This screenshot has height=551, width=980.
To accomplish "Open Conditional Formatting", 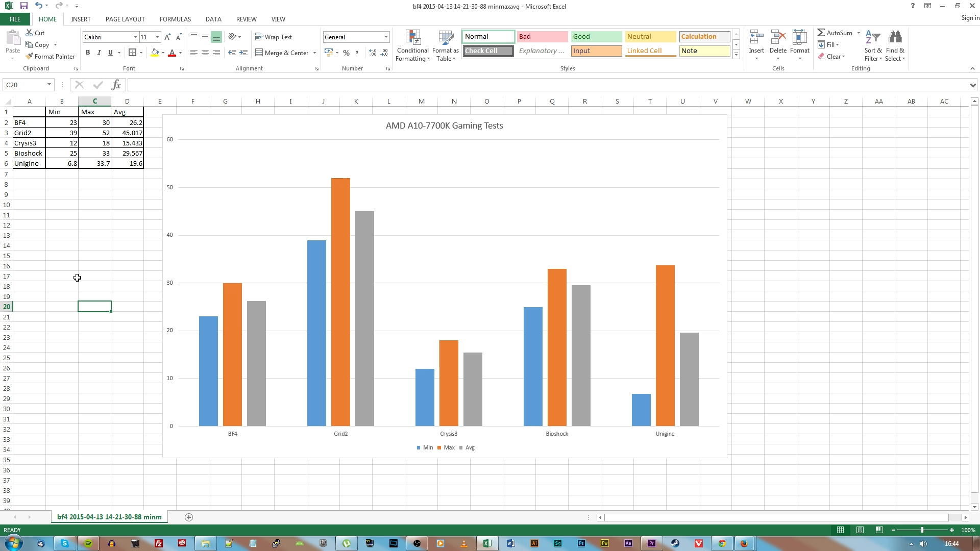I will pos(412,46).
